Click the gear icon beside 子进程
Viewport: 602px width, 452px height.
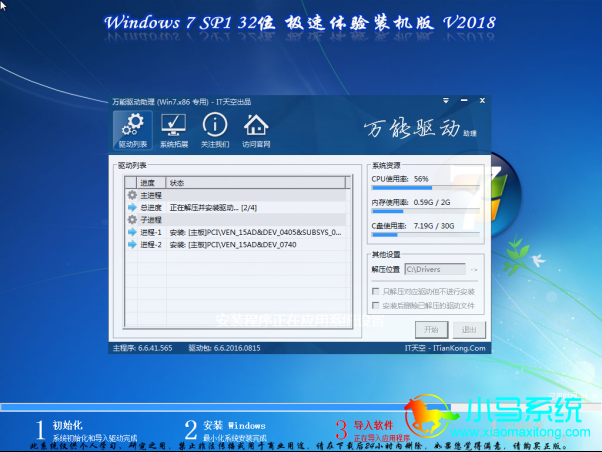[x=132, y=220]
